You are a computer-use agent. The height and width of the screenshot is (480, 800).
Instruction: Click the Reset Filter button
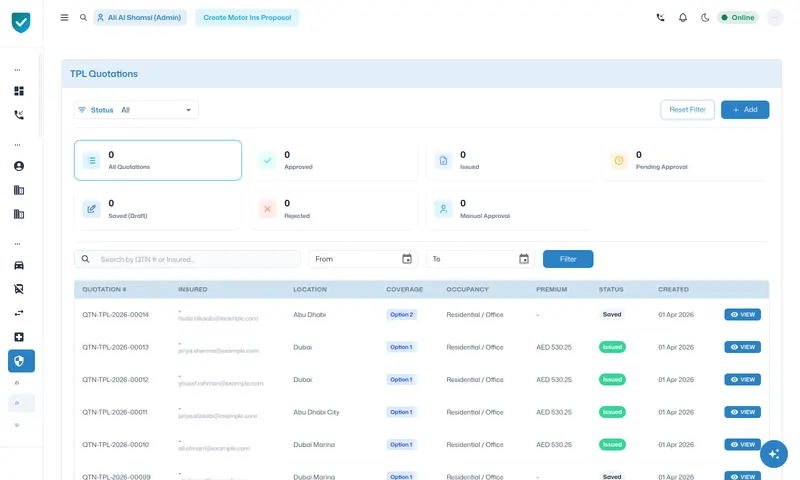point(687,110)
